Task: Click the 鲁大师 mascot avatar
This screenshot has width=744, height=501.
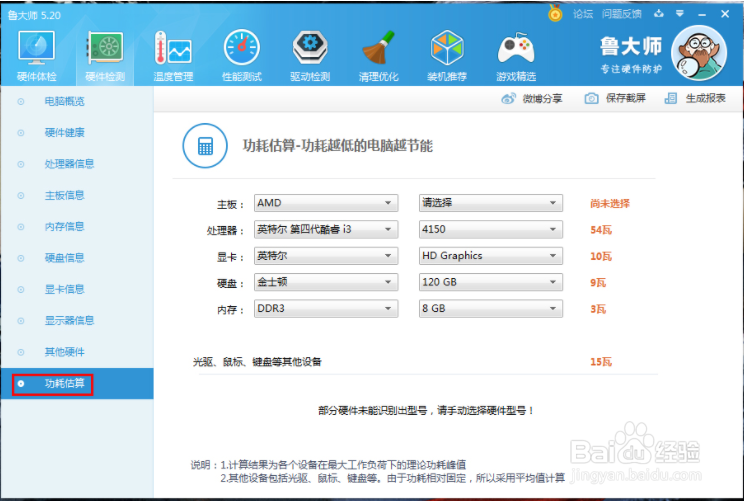Action: [x=698, y=53]
